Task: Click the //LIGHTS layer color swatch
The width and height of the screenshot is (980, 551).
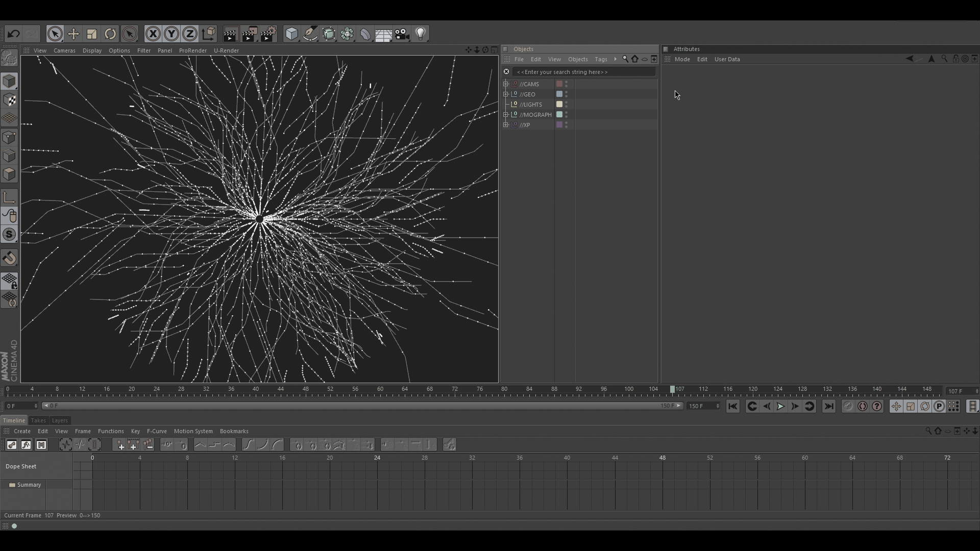Action: [x=559, y=105]
